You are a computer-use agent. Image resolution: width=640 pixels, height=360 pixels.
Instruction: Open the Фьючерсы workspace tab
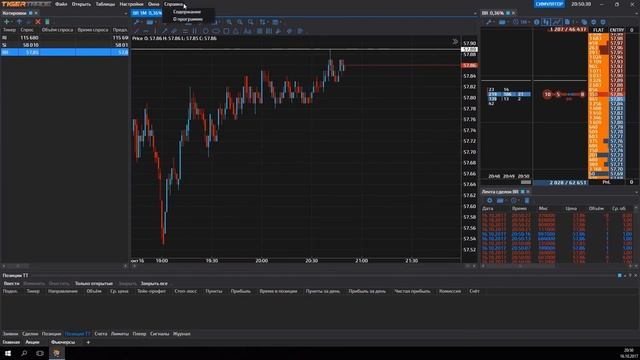(x=63, y=342)
